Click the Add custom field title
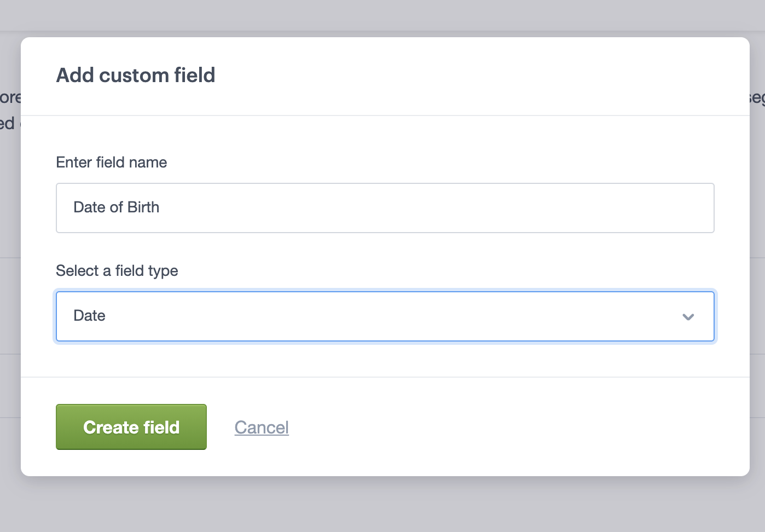Viewport: 765px width, 532px height. [135, 75]
